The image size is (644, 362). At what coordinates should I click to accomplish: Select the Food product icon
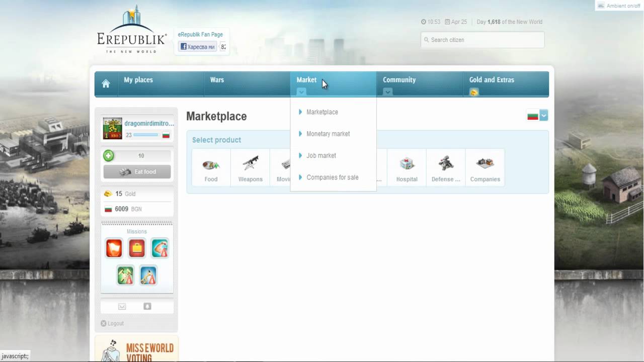211,168
